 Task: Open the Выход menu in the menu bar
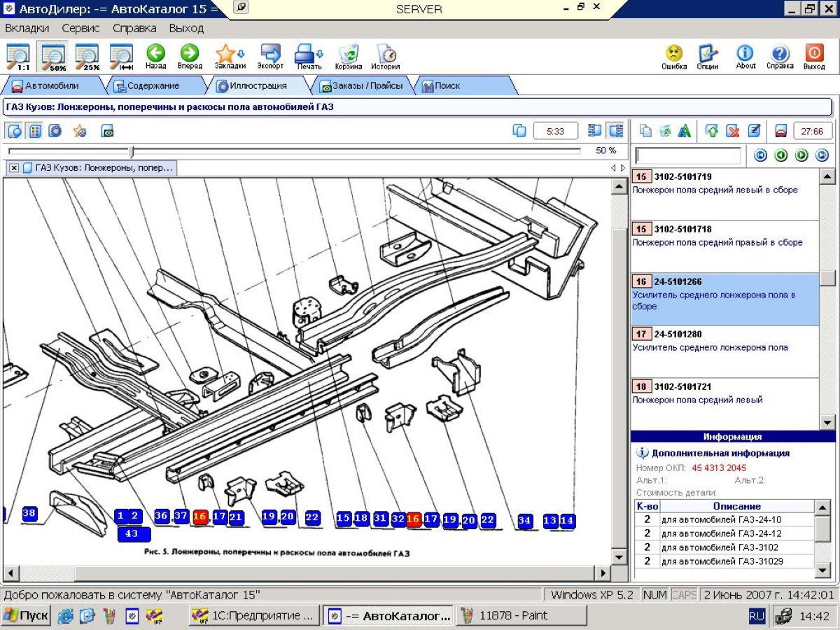pos(186,28)
